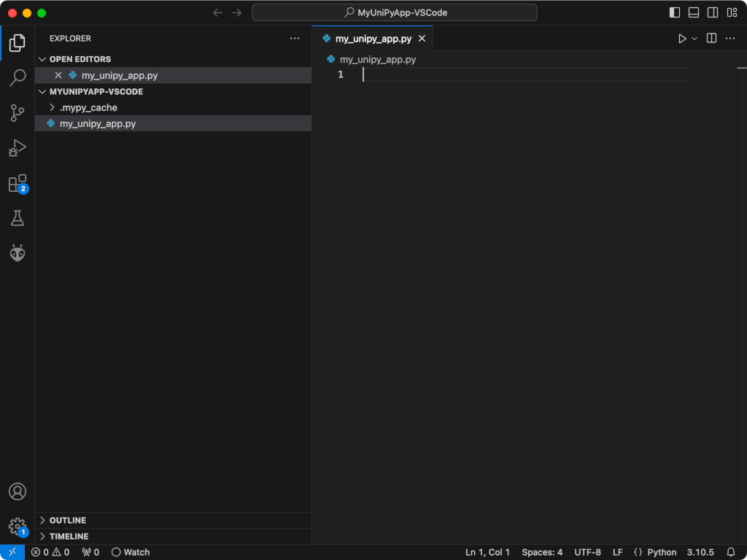Close my_unipy_app.py editor tab
The image size is (747, 560).
(x=422, y=39)
